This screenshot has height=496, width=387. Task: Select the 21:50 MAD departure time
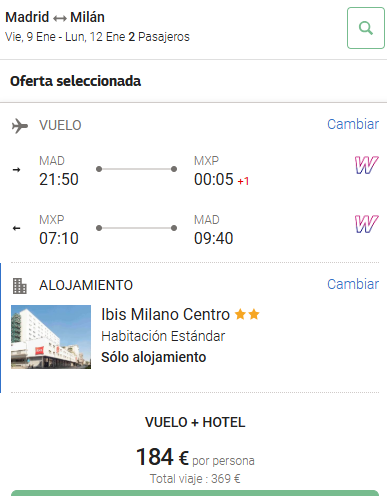click(x=59, y=180)
